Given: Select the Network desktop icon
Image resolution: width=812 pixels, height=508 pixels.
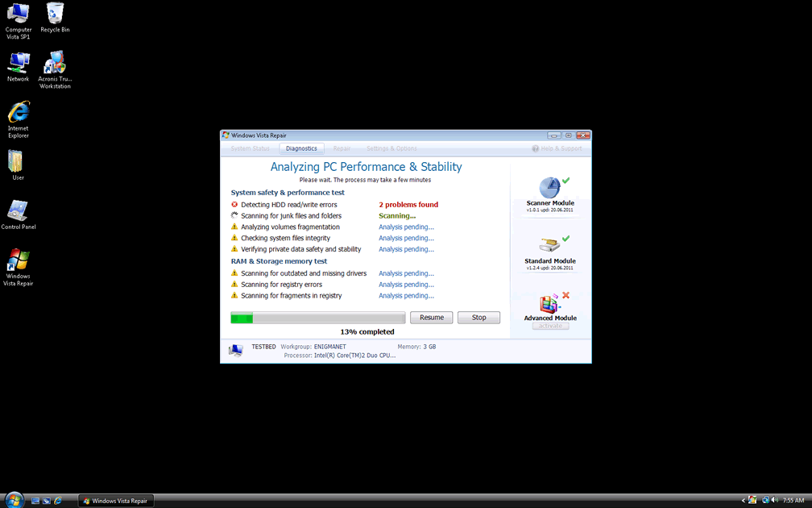Looking at the screenshot, I should [18, 63].
